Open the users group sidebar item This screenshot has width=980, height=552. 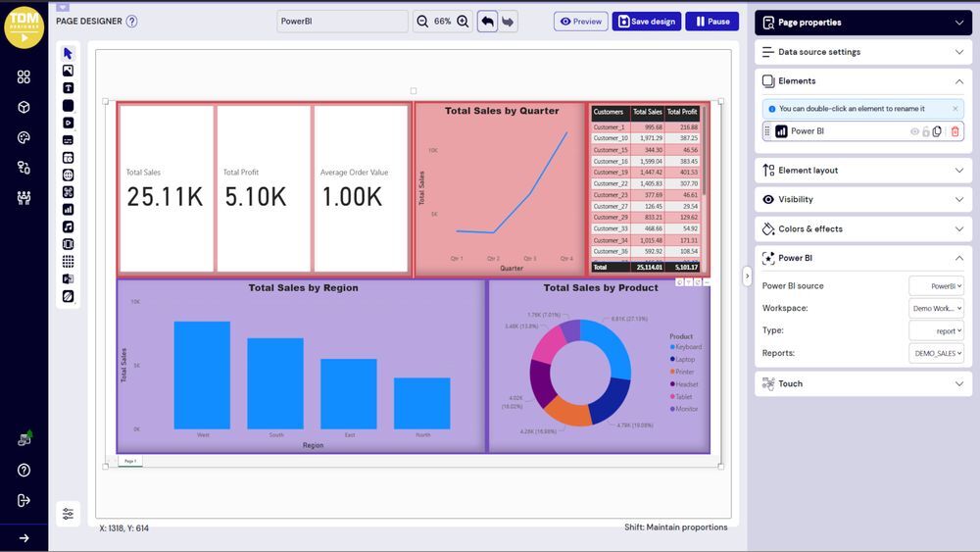(x=24, y=198)
